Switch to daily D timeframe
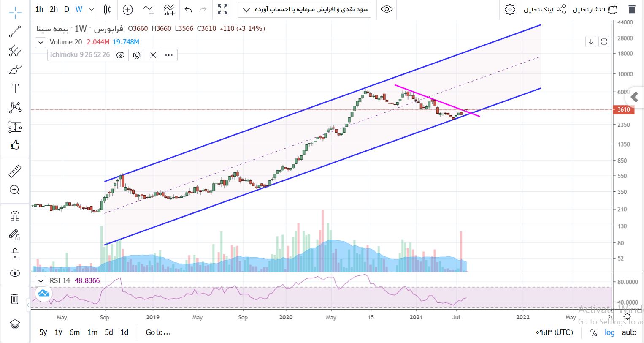Viewport: 644px width, 343px height. 67,9
